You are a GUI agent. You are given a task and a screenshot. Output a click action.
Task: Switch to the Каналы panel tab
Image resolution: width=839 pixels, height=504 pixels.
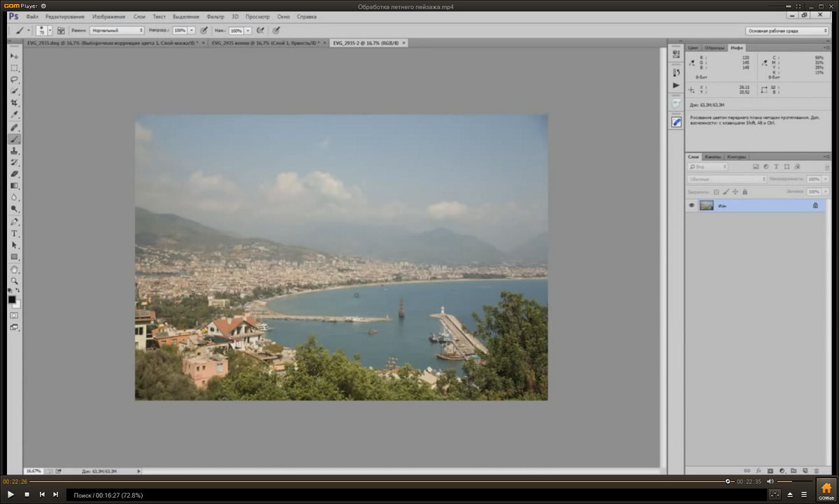(712, 157)
